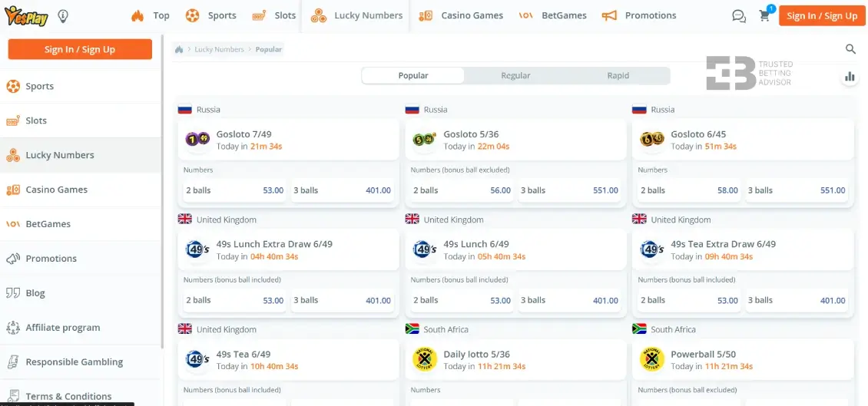The height and width of the screenshot is (406, 868).
Task: Click the Daily lotto National Lottery icon
Action: pos(425,360)
